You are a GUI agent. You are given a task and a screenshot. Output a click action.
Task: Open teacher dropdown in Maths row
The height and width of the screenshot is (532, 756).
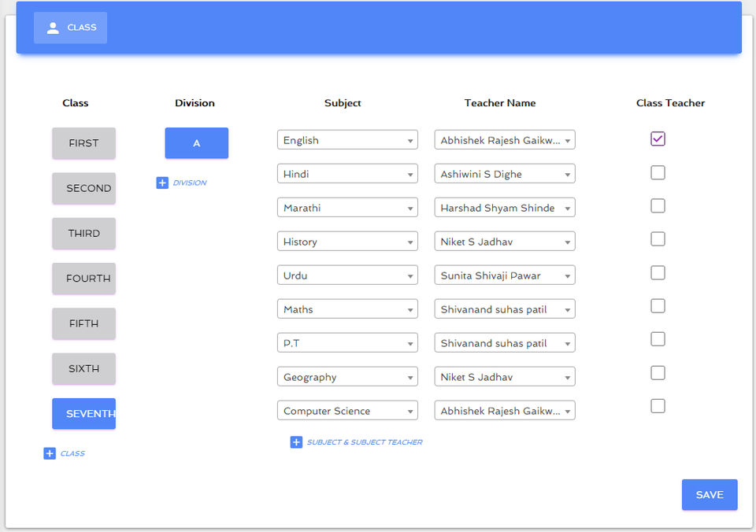(x=504, y=308)
